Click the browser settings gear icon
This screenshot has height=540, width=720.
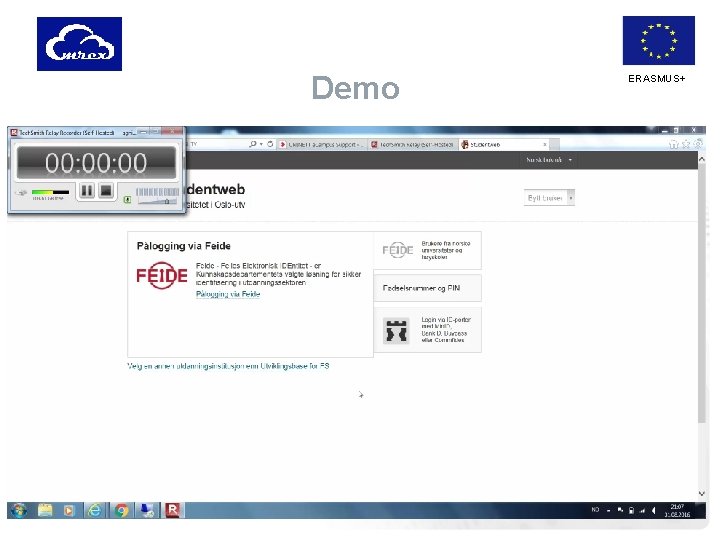coord(698,144)
